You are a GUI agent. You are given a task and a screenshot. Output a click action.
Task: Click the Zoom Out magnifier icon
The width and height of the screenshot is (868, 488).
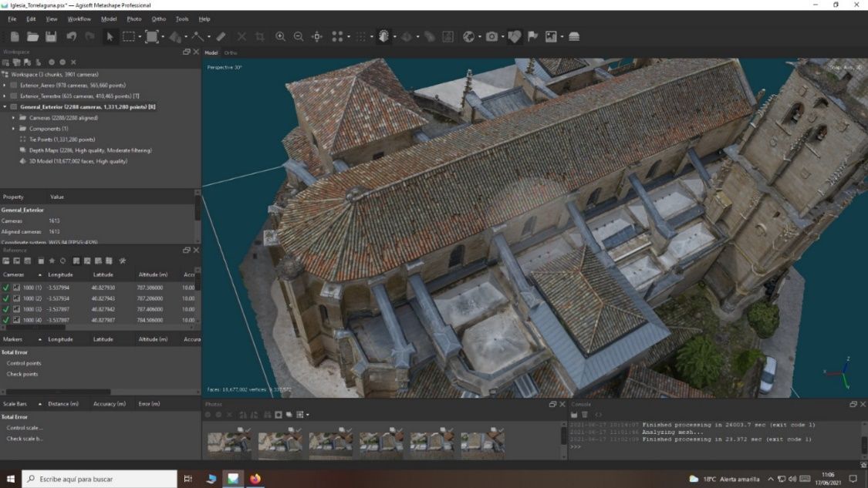(x=298, y=36)
